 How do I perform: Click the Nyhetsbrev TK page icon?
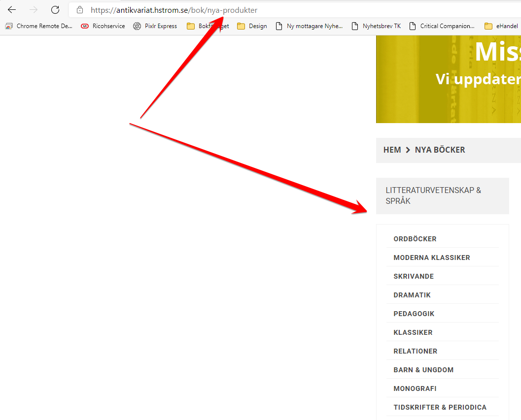click(x=355, y=26)
